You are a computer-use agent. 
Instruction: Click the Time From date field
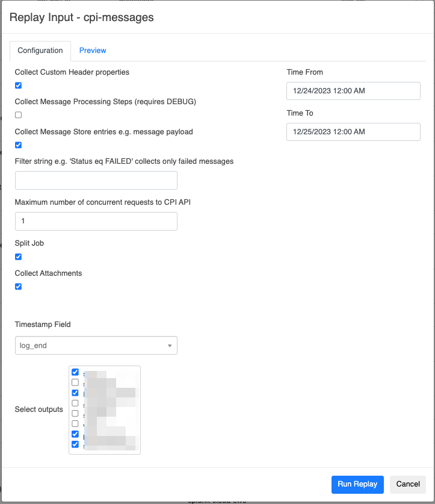click(353, 91)
